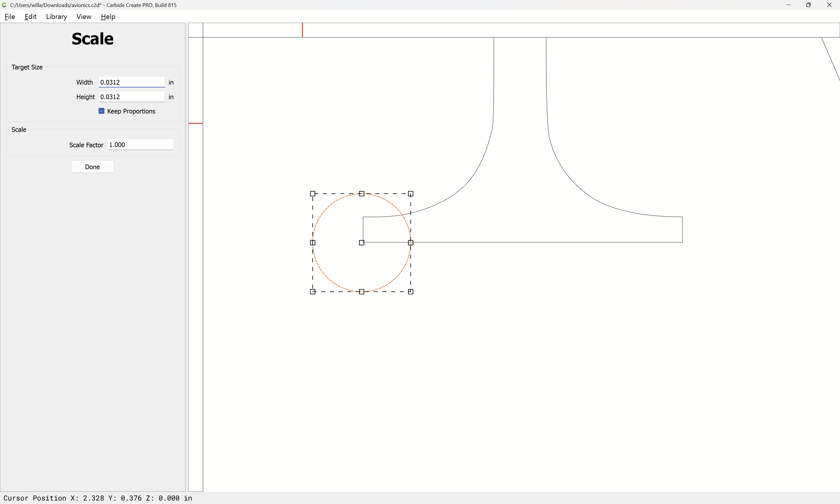Open the Help menu
Viewport: 840px width, 504px height.
(x=108, y=17)
